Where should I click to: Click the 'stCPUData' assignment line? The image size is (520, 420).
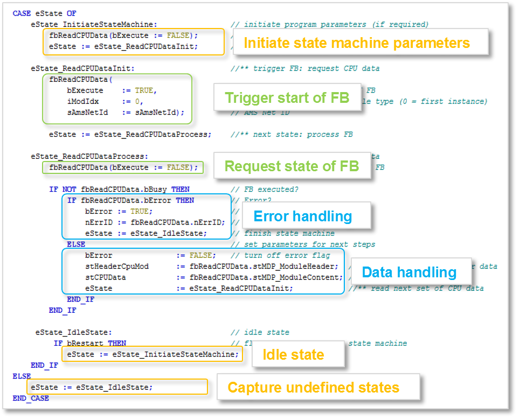tap(214, 277)
